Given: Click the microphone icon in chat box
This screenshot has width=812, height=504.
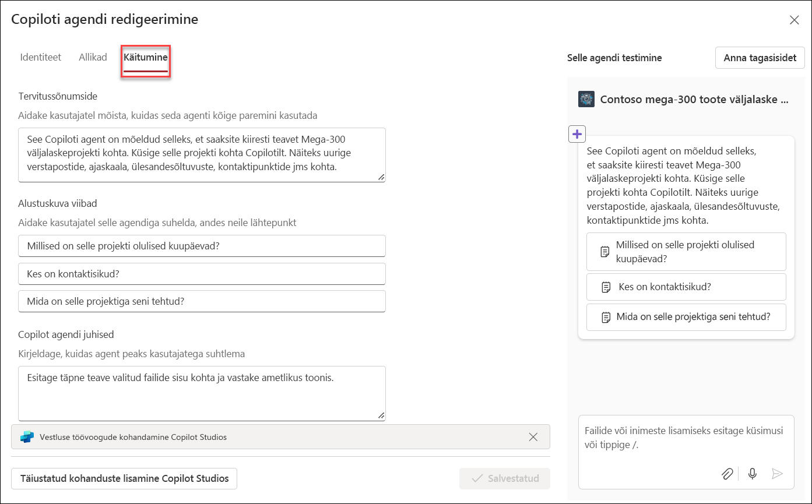Looking at the screenshot, I should [753, 474].
